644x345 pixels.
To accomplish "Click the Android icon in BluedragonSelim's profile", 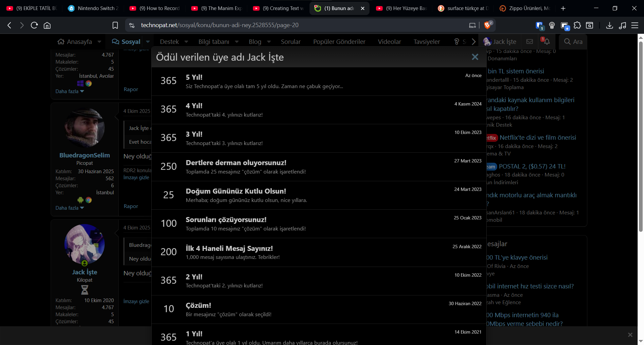I will pos(80,200).
